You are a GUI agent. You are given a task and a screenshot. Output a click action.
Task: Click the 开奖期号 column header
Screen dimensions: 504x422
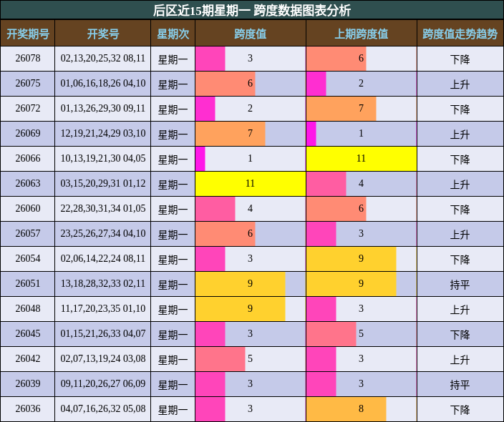[x=28, y=34]
